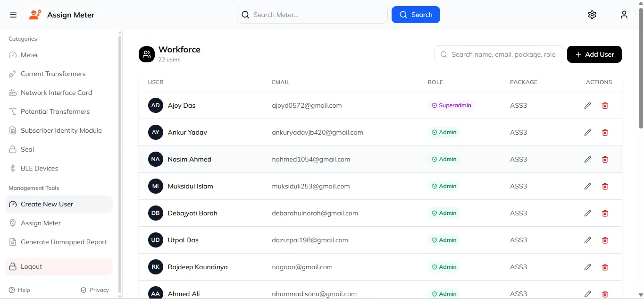Edit user Muksidul Islam
The width and height of the screenshot is (644, 299).
click(587, 186)
